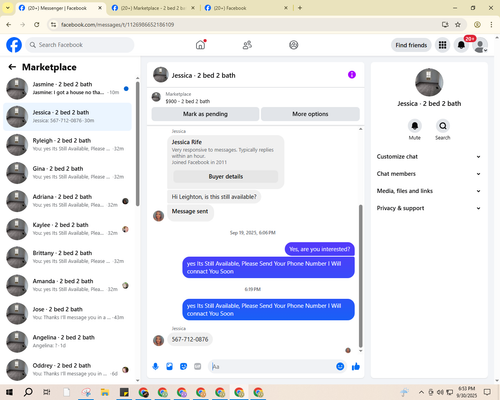This screenshot has width=500, height=400.
Task: Click the Find friends button
Action: (x=411, y=45)
